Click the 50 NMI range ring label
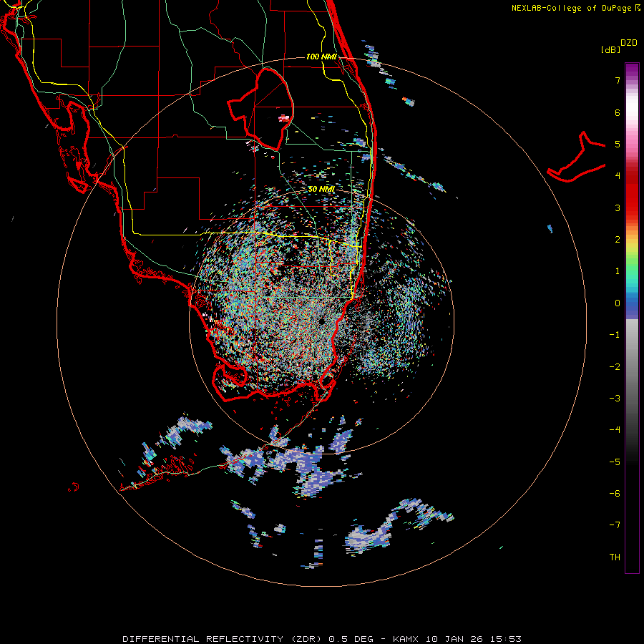644x644 pixels. 321,189
